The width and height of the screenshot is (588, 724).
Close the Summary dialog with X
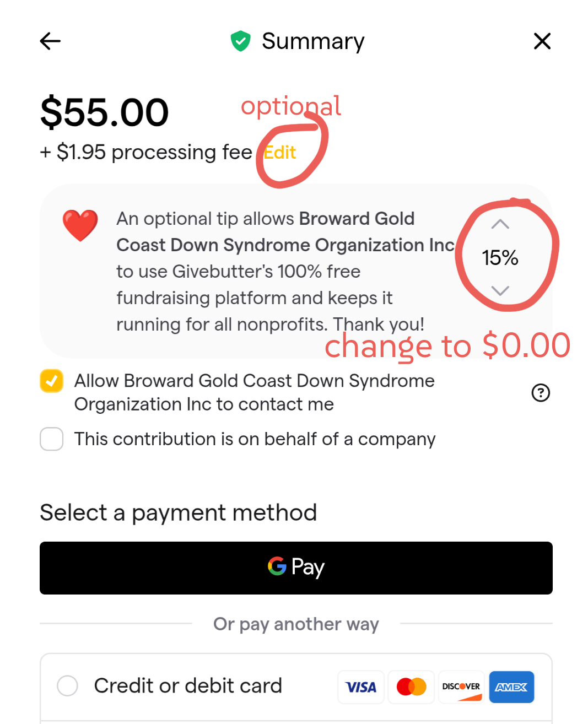(542, 41)
